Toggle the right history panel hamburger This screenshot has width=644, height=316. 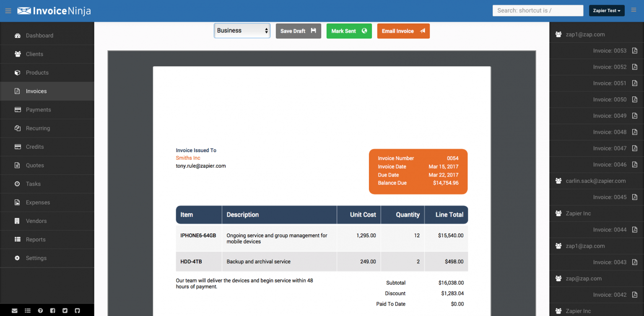point(634,10)
